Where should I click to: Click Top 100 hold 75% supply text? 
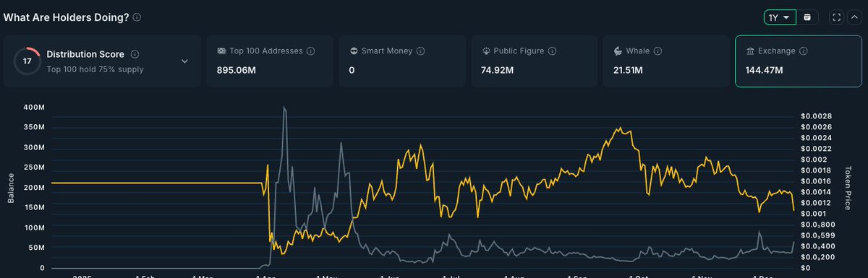pos(95,69)
